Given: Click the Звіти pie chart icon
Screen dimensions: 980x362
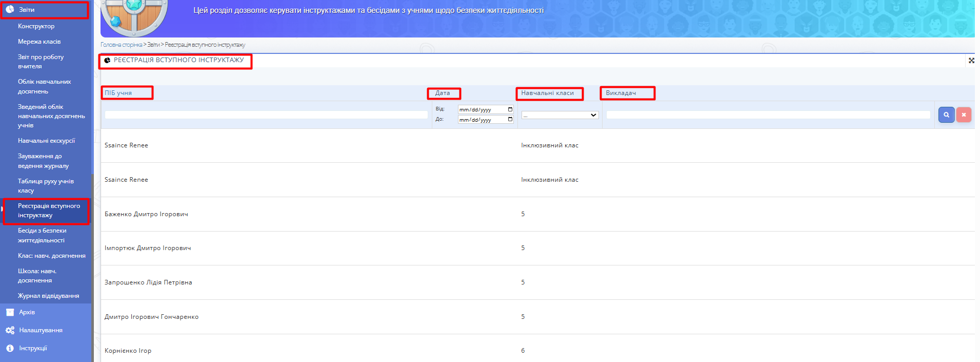Looking at the screenshot, I should click(x=10, y=9).
